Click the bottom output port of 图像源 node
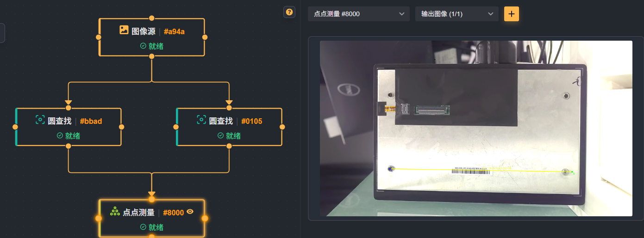 152,56
